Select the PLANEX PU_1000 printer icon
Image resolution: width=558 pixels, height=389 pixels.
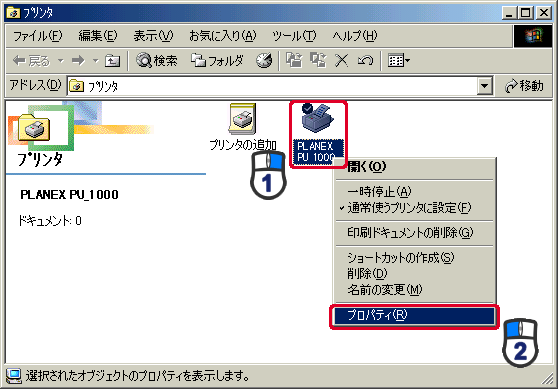pos(318,119)
